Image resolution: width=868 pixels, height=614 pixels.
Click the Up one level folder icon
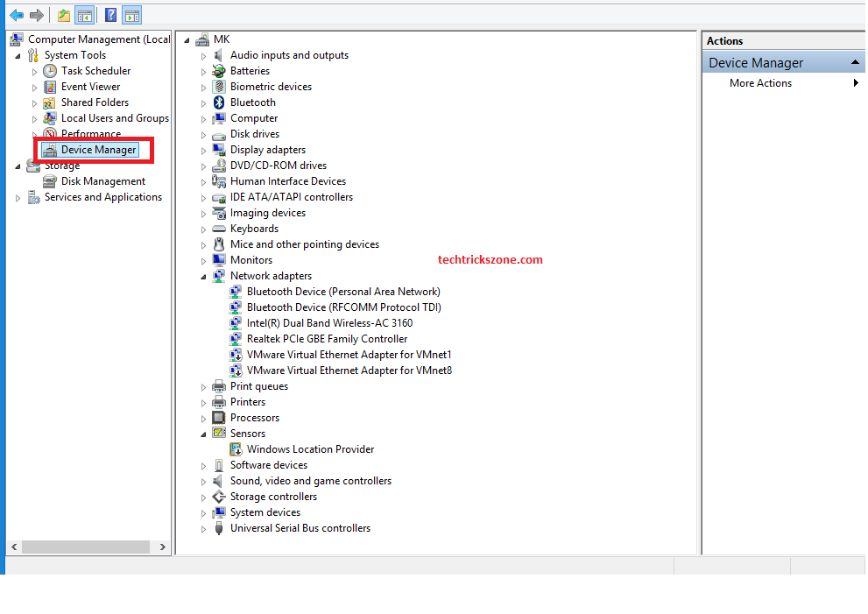[64, 15]
